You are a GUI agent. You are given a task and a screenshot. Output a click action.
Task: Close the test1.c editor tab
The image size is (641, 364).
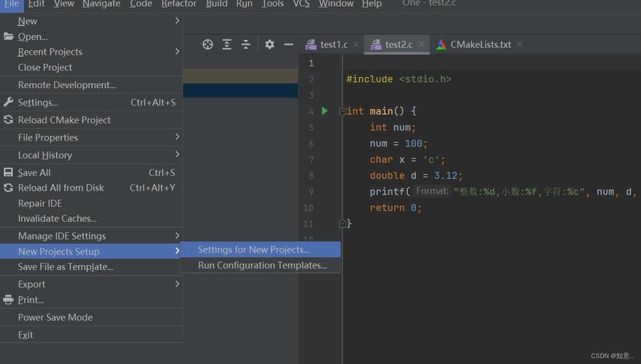click(x=356, y=44)
